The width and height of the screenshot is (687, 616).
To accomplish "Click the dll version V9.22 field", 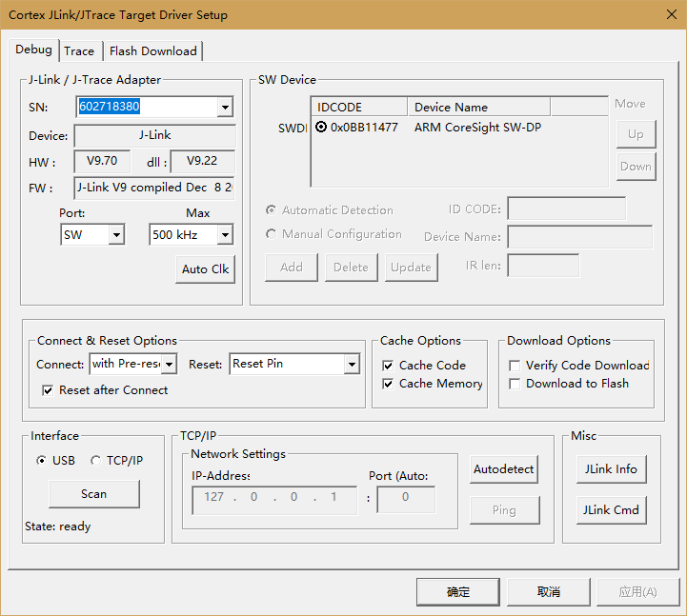I will tap(202, 161).
